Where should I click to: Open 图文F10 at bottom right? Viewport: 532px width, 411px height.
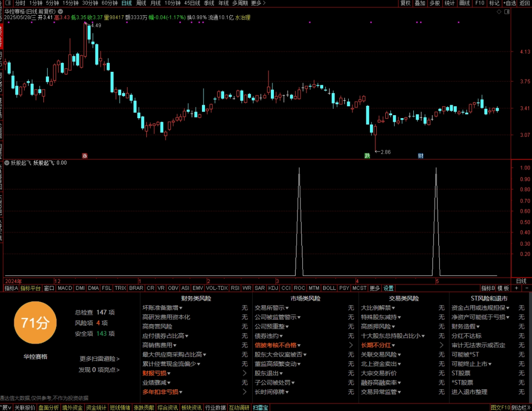pyautogui.click(x=500, y=407)
